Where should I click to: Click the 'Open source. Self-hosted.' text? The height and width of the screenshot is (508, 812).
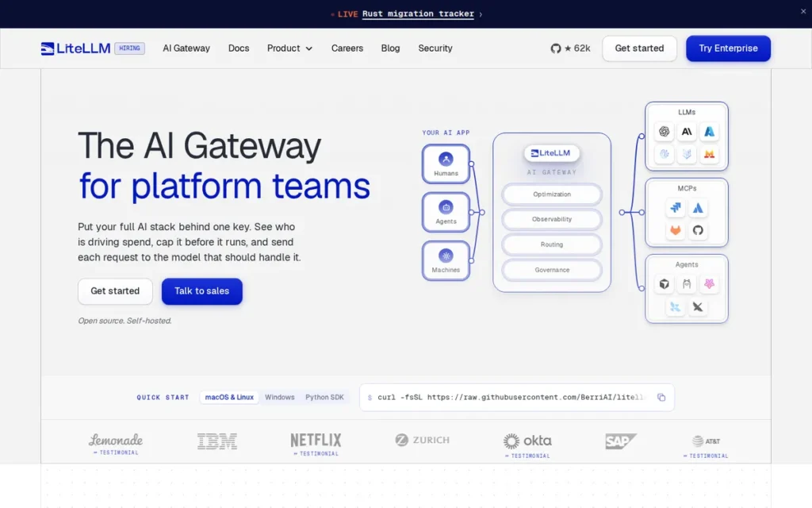[x=124, y=321]
